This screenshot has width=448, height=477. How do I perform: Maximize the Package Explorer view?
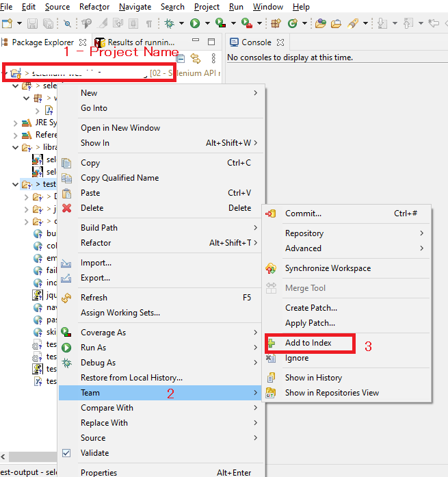tap(211, 42)
